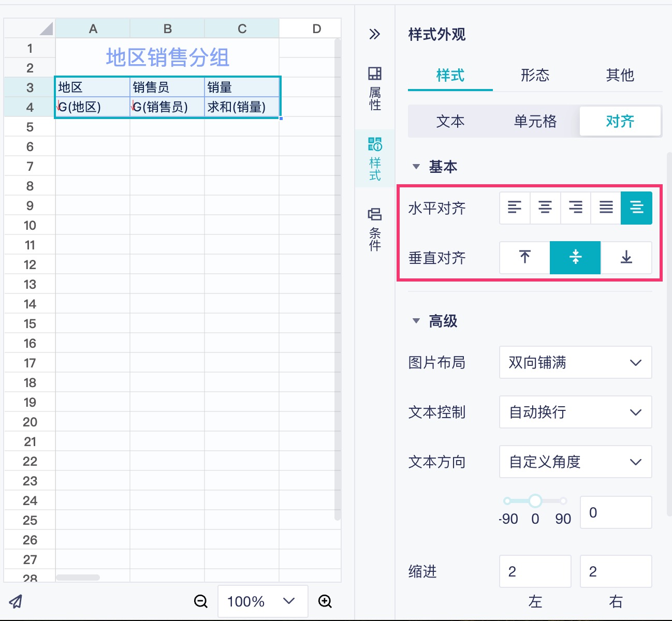Image resolution: width=672 pixels, height=621 pixels.
Task: Set horizontal alignment to left
Action: (x=515, y=208)
